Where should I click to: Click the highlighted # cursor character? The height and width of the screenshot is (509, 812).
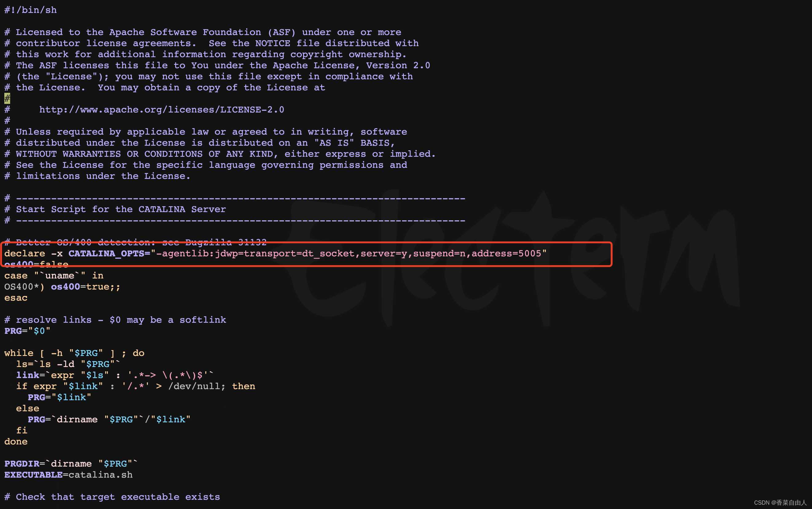point(7,99)
